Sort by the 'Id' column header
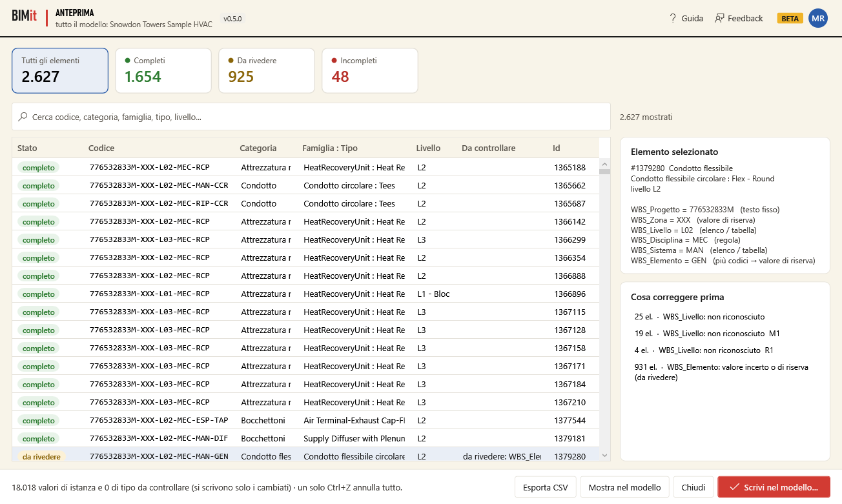842x504 pixels. pos(557,148)
